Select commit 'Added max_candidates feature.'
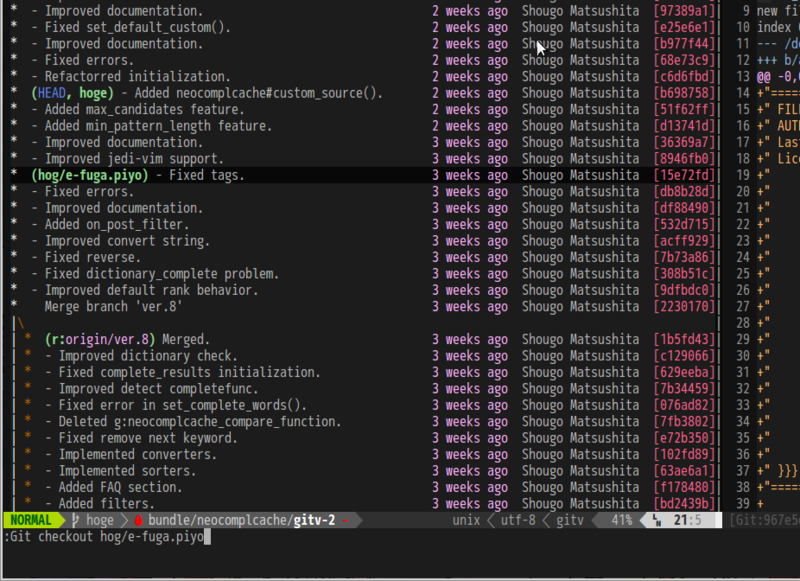The height and width of the screenshot is (581, 800). pos(144,109)
